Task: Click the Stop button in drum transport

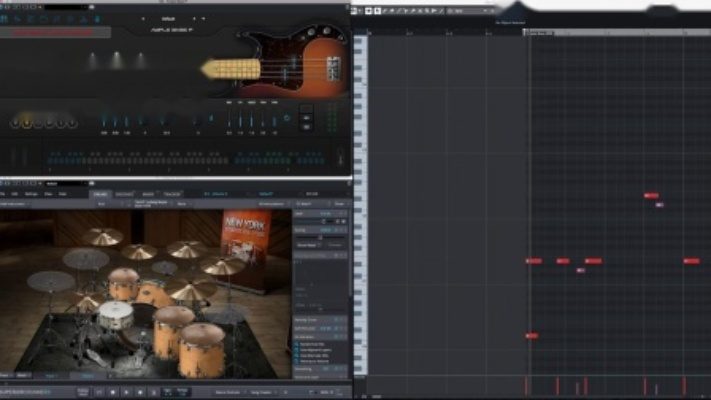Action: tap(113, 391)
